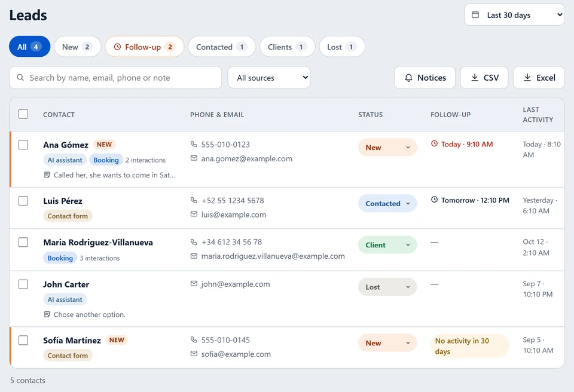The image size is (574, 392).
Task: Open Sofía Martínez's New status dropdown
Action: (x=387, y=342)
